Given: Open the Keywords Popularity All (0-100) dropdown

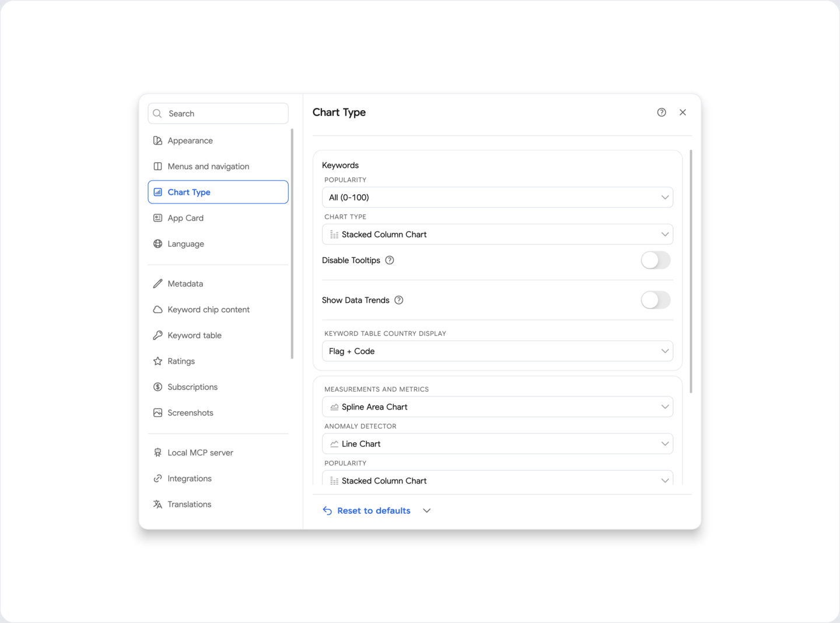Looking at the screenshot, I should [498, 197].
